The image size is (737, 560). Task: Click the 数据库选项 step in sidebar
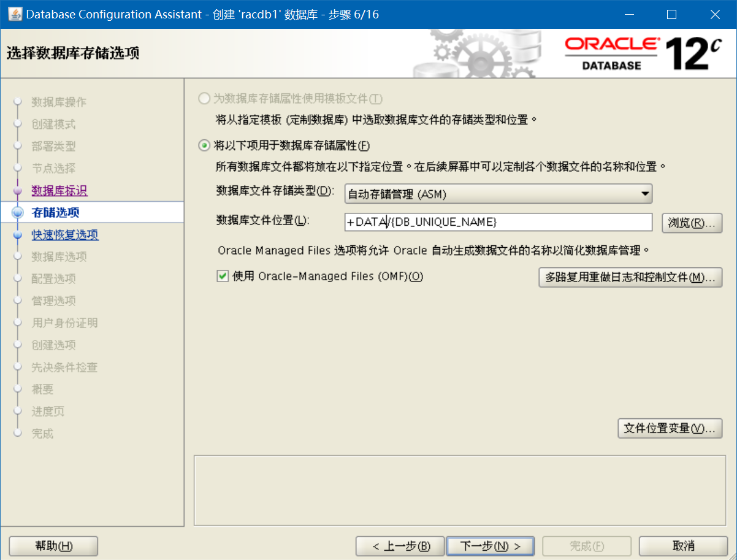click(x=59, y=256)
